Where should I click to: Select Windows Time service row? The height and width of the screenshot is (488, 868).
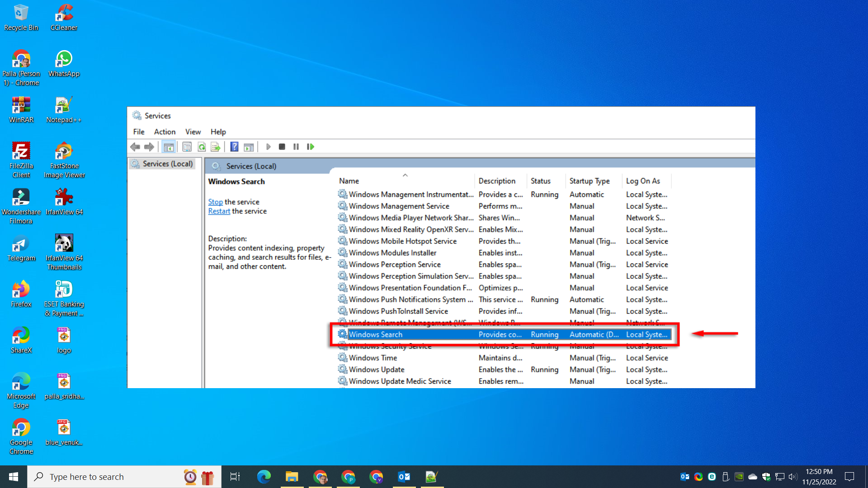tap(504, 358)
